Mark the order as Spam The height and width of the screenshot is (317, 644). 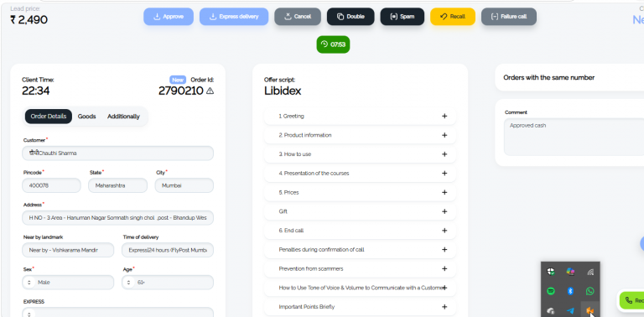click(x=402, y=17)
